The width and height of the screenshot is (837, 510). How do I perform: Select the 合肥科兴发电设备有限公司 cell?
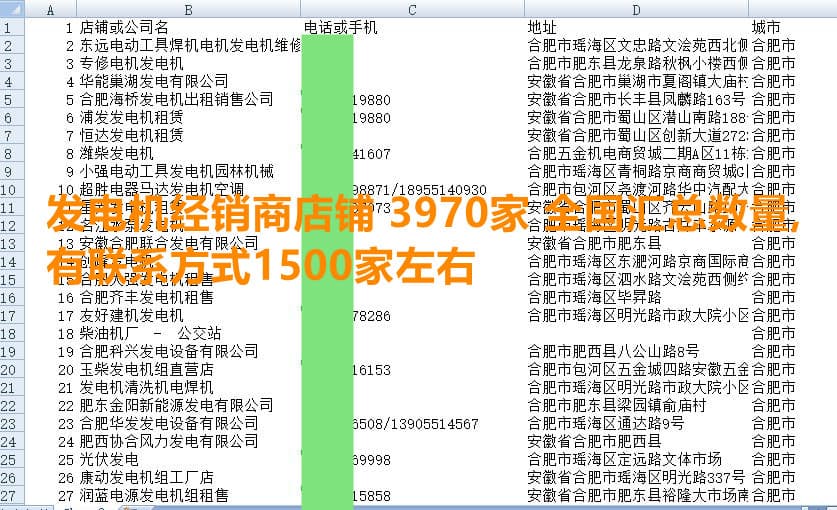pos(169,351)
